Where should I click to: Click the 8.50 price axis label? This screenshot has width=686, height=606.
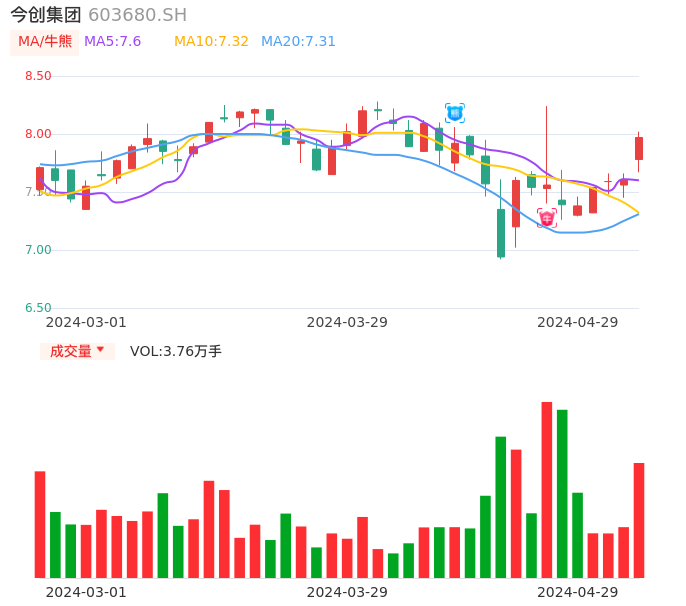click(x=38, y=76)
